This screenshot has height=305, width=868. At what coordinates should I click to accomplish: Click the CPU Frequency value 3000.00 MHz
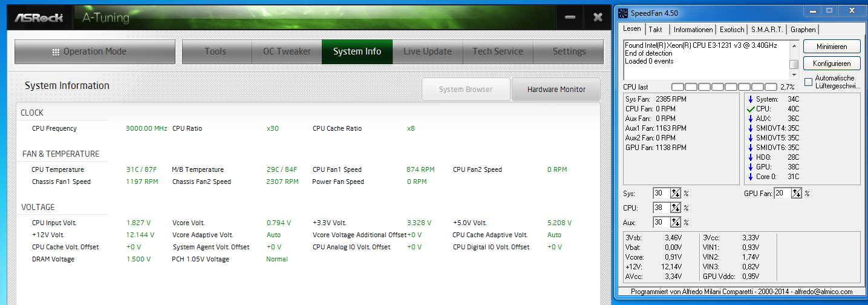pos(146,128)
